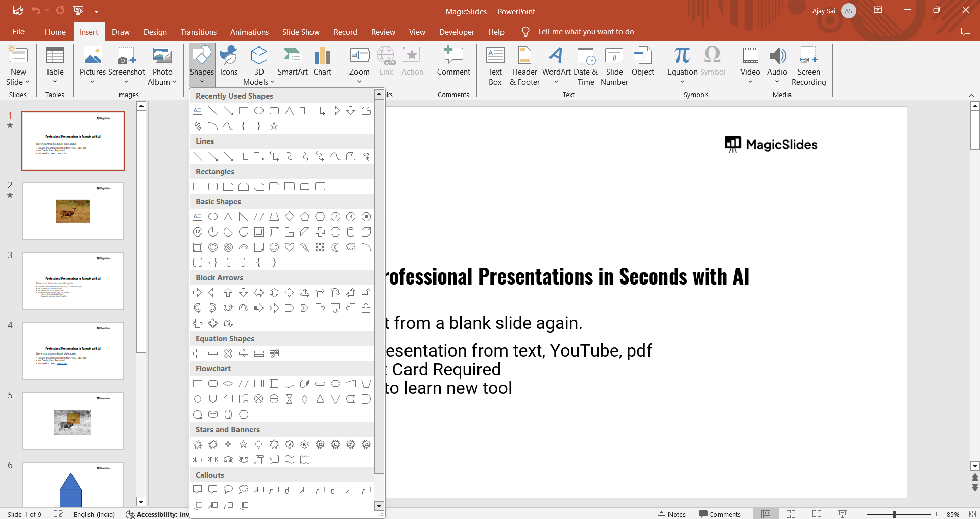The height and width of the screenshot is (519, 980).
Task: Open the Comments pane from status bar
Action: point(720,514)
